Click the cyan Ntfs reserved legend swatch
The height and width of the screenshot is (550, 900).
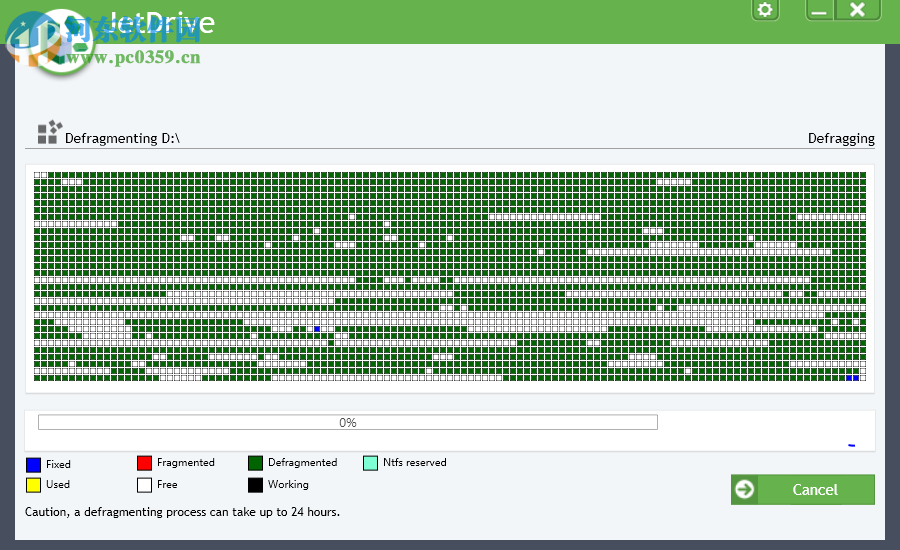tap(371, 463)
